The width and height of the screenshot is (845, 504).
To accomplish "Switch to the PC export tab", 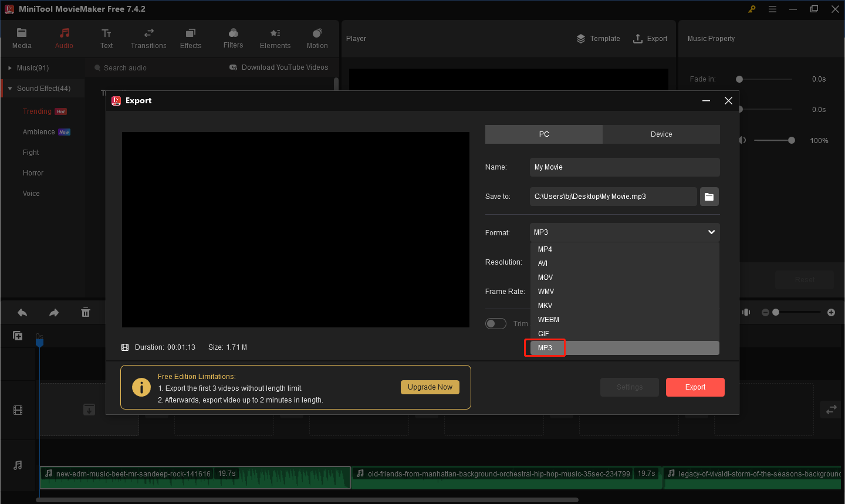I will coord(544,134).
